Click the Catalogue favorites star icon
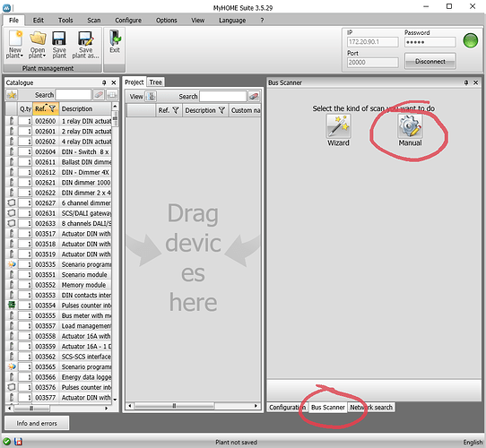Screen dimensions: 486x448 point(12,95)
